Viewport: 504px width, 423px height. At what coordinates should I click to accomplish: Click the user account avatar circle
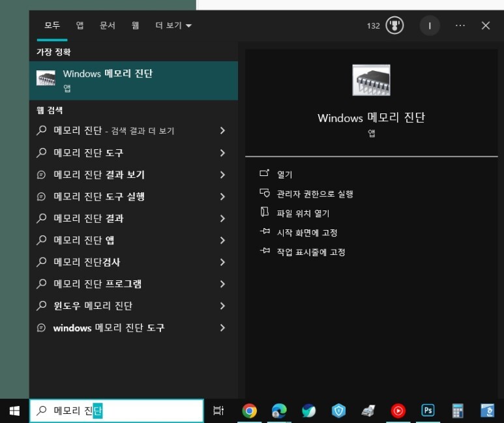430,25
